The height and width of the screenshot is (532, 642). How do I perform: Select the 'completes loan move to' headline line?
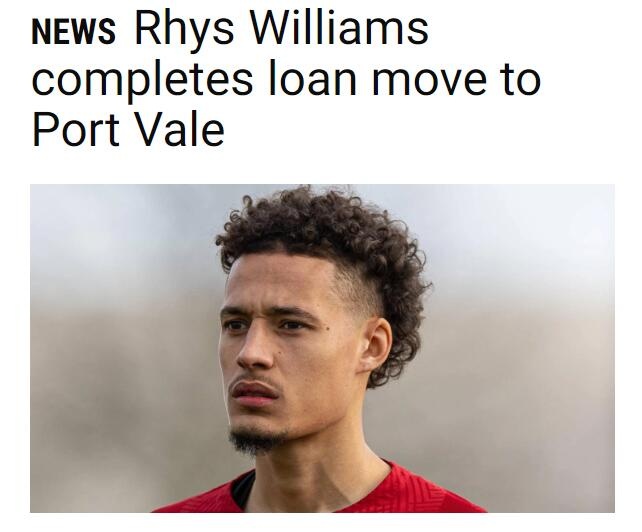pyautogui.click(x=287, y=81)
